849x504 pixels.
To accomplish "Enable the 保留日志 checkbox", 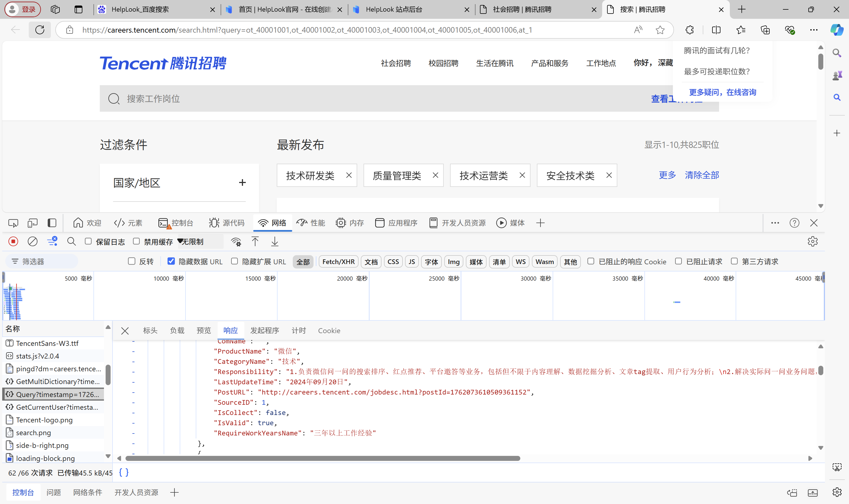I will pyautogui.click(x=88, y=241).
